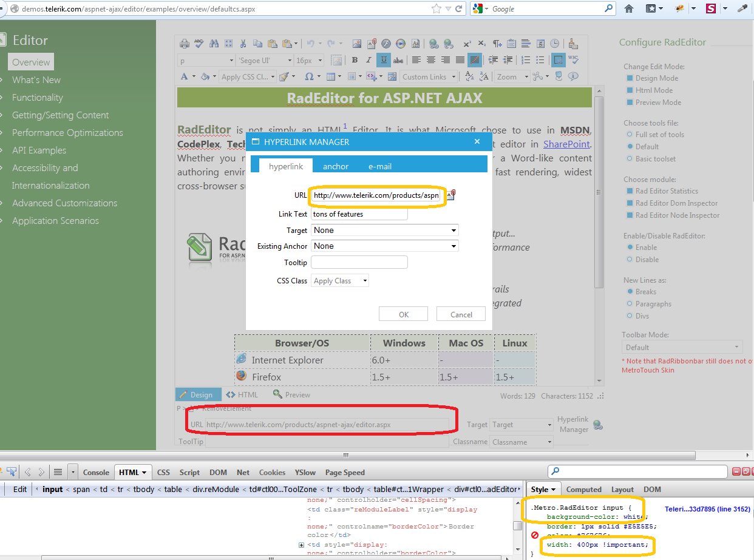
Task: Click the Hyperlink Manager globe-chain toolbar icon
Action: click(x=433, y=44)
